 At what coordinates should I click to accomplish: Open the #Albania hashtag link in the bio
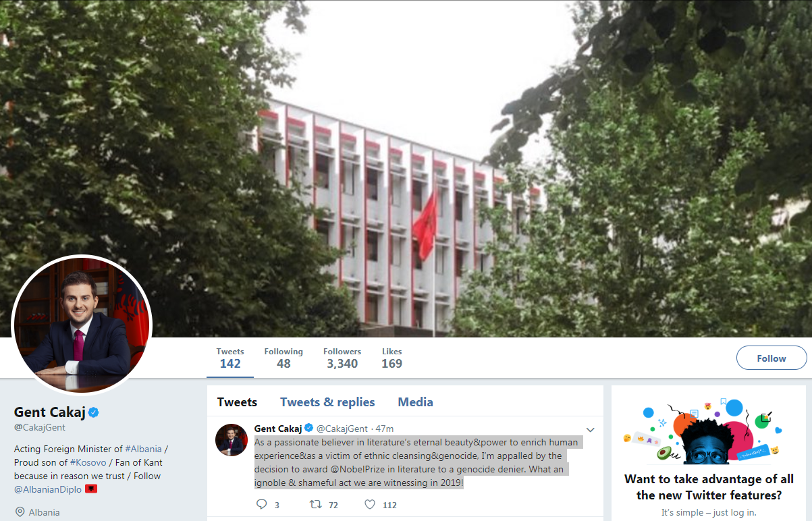click(x=144, y=449)
